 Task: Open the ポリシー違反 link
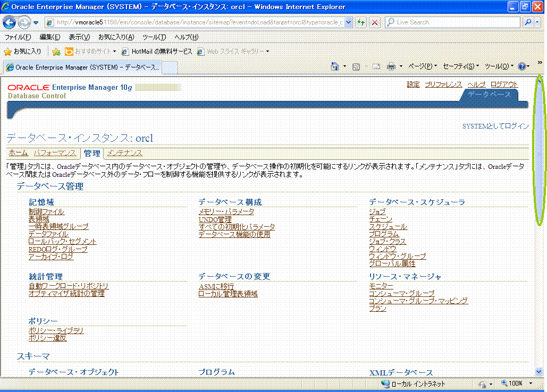[x=47, y=338]
